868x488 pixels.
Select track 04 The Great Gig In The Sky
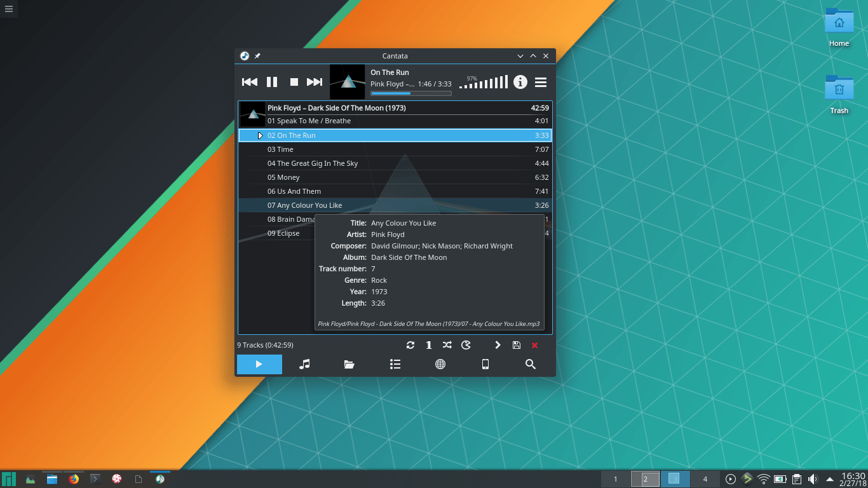[x=395, y=163]
